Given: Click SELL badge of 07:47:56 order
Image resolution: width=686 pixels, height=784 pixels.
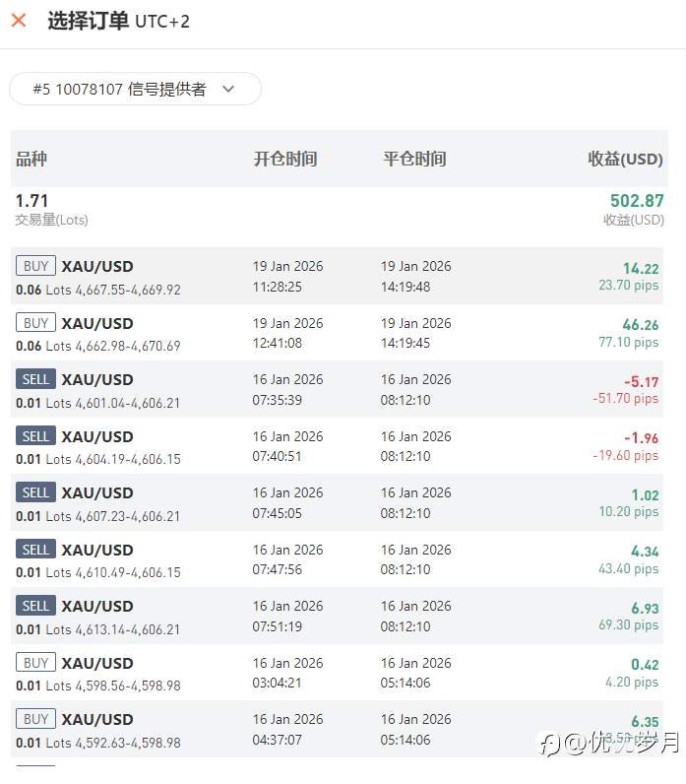Looking at the screenshot, I should (35, 550).
